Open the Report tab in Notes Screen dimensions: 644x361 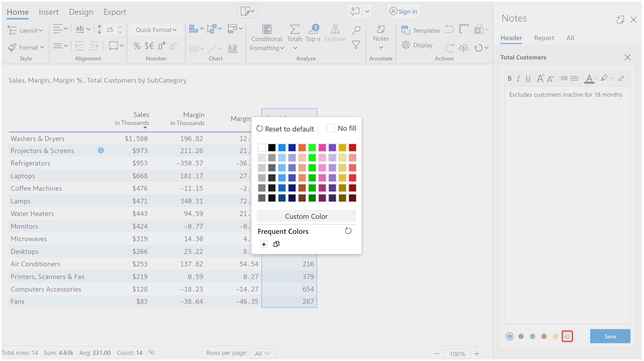click(544, 38)
